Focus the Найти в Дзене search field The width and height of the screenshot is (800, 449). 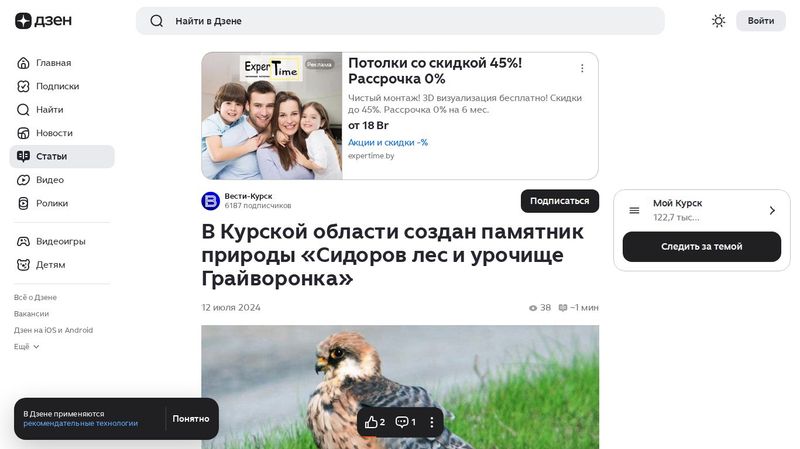pyautogui.click(x=400, y=21)
